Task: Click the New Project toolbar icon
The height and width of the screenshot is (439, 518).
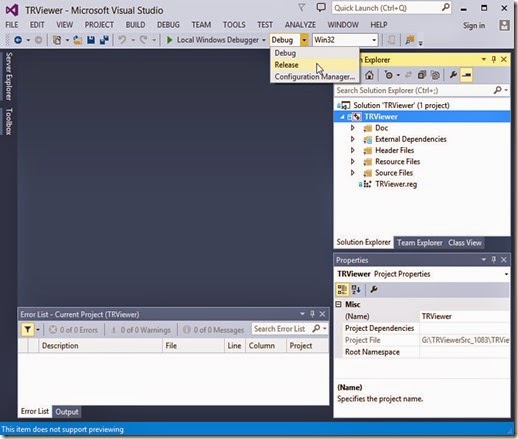Action: [x=57, y=40]
